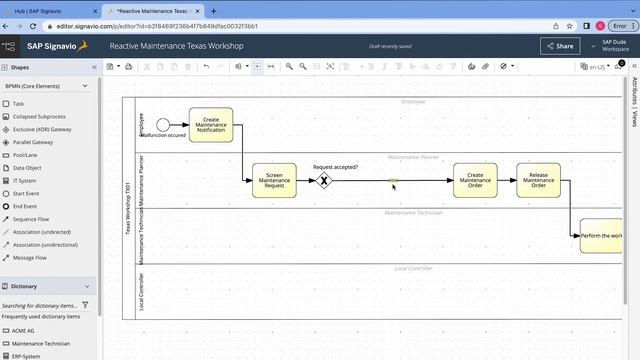The height and width of the screenshot is (360, 640).
Task: Click the browser address bar
Action: pos(298,26)
